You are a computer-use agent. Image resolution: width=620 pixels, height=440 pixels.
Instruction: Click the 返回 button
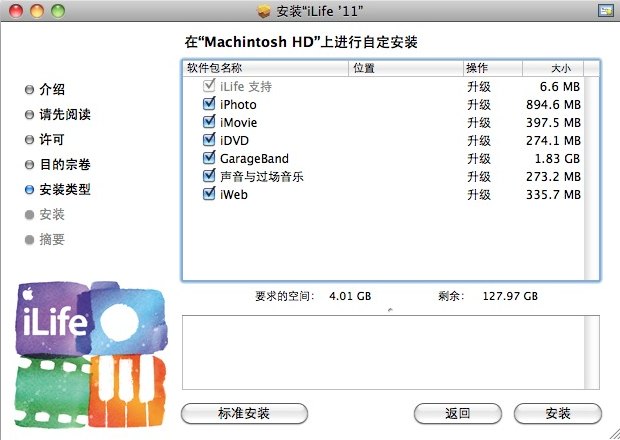pyautogui.click(x=457, y=414)
